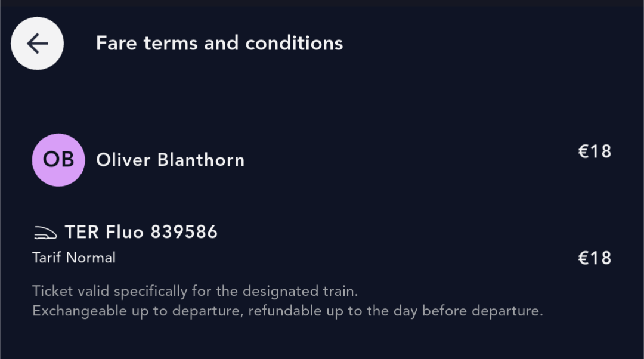Tap the Tarif Normal fare label
The image size is (644, 359).
[x=74, y=258]
